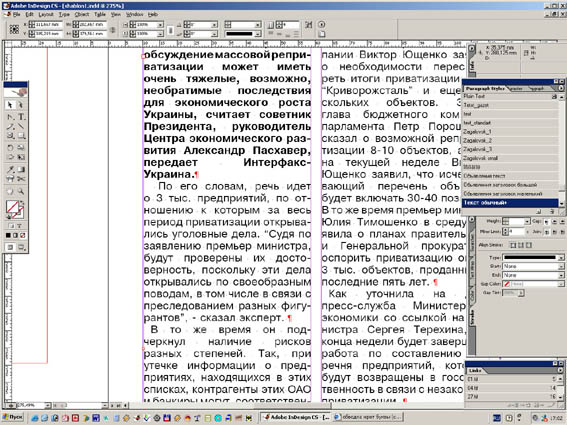The image size is (567, 425).
Task: Select the Free Transform tool
Action: coord(21,157)
